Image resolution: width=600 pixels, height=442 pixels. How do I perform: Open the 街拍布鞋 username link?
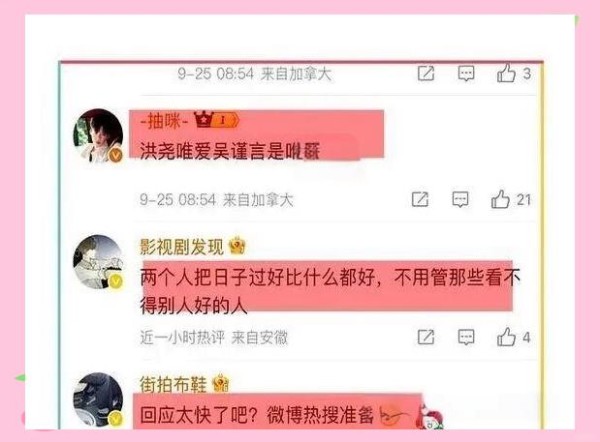pos(173,384)
